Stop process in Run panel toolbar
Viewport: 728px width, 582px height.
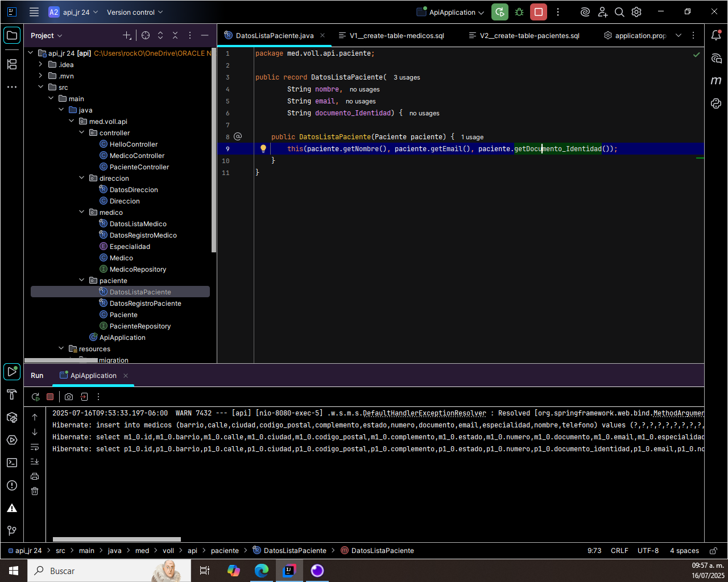pyautogui.click(x=50, y=397)
